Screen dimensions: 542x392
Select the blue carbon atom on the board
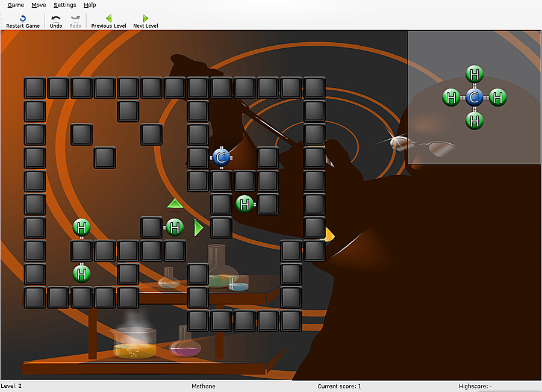tap(221, 158)
